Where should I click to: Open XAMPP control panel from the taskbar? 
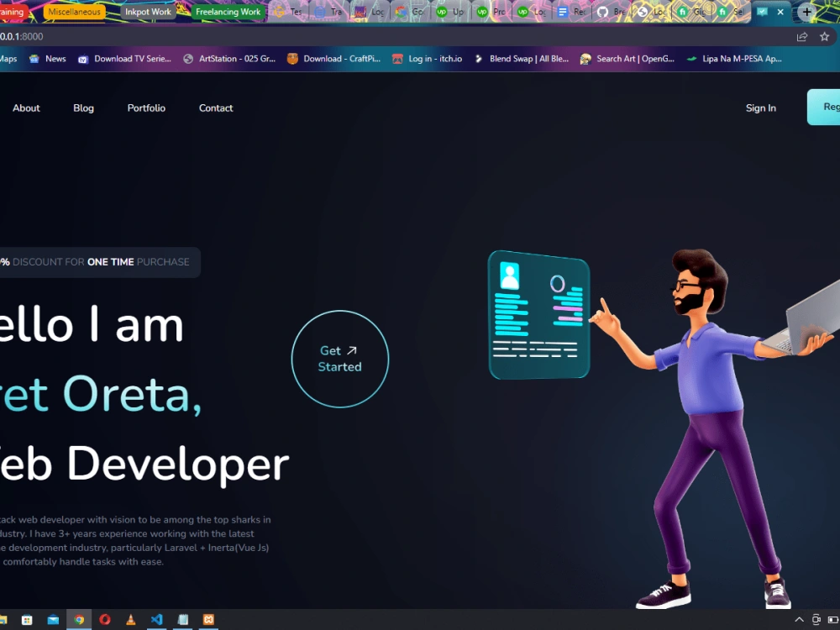[208, 620]
